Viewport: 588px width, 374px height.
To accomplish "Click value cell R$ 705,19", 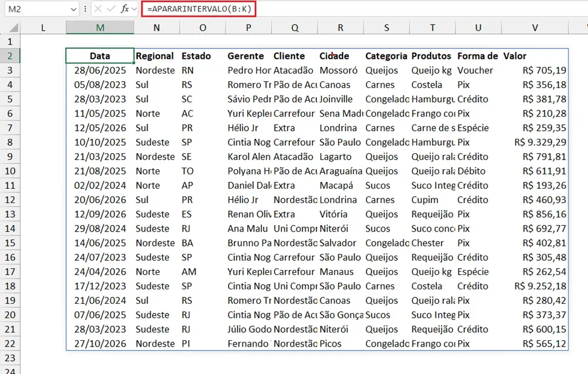I will pos(535,70).
